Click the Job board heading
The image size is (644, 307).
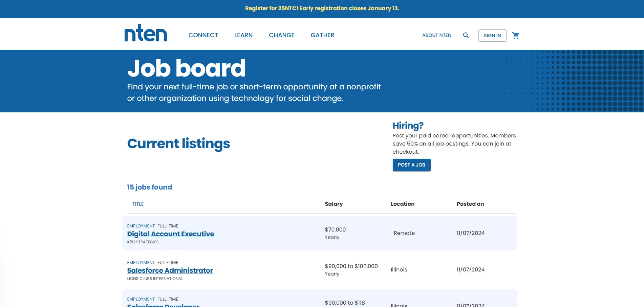point(186,68)
